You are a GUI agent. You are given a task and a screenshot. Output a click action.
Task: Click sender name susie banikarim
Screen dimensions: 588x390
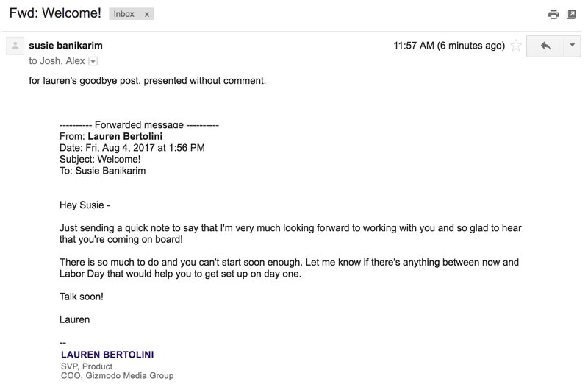[x=65, y=46]
